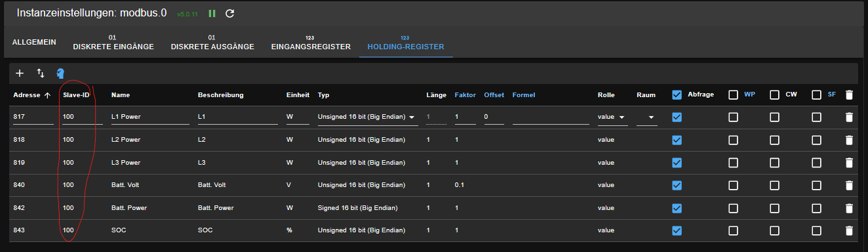
Task: Uncheck Abfrage for SOC row
Action: coord(677,230)
